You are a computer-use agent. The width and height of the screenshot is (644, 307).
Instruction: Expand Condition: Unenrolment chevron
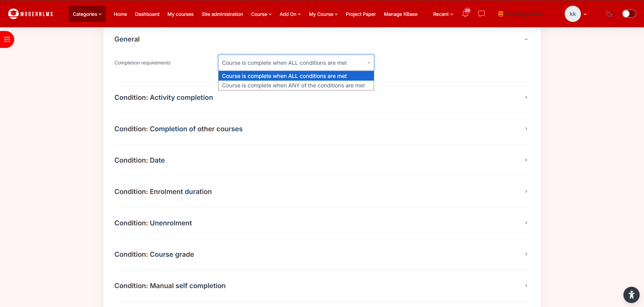click(526, 223)
